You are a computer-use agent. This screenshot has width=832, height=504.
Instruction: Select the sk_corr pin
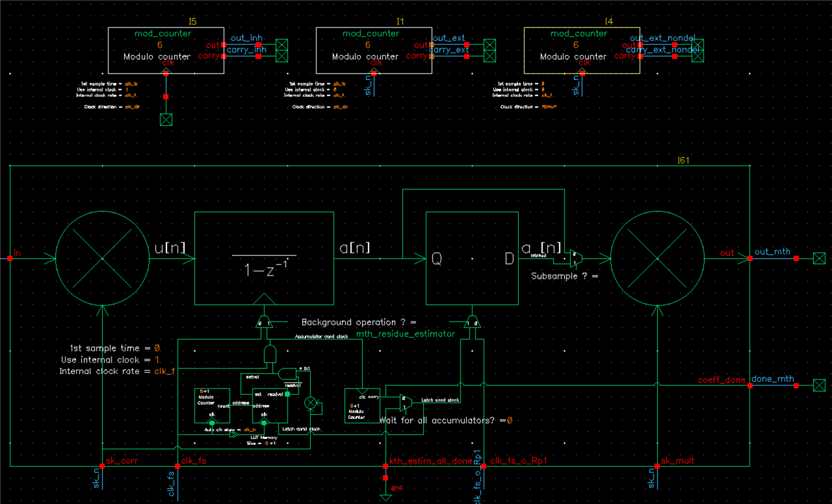[103, 466]
